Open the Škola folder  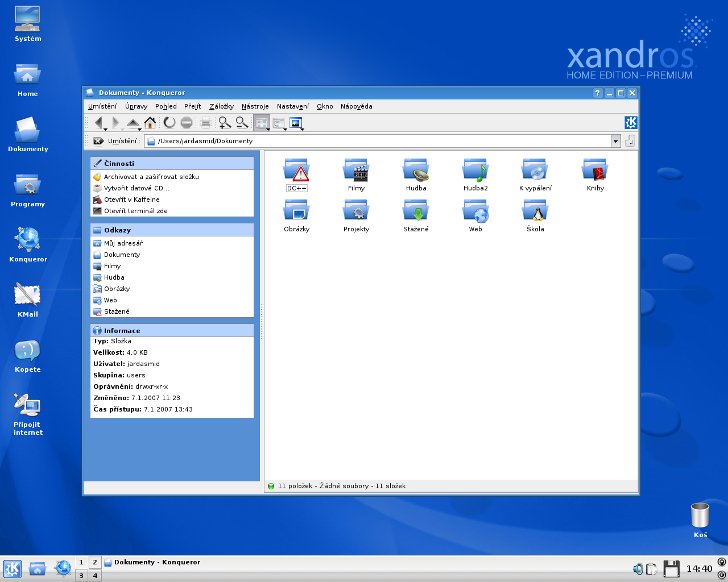[x=535, y=216]
